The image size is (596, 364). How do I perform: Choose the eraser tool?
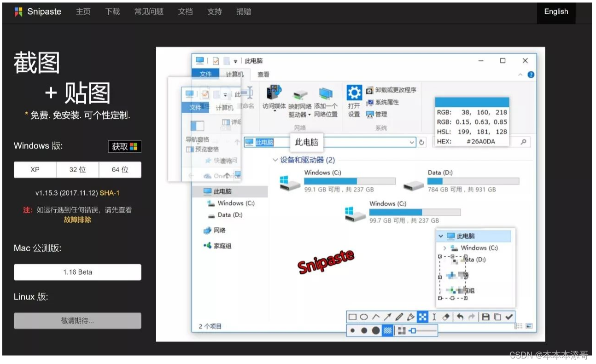pos(446,317)
